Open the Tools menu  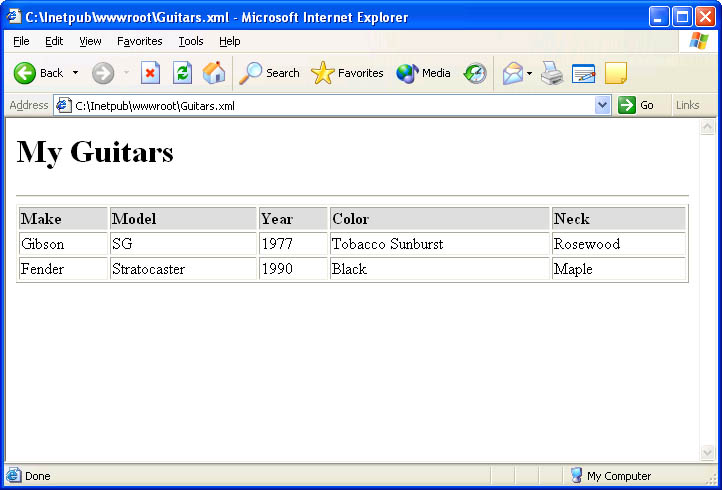pos(190,41)
